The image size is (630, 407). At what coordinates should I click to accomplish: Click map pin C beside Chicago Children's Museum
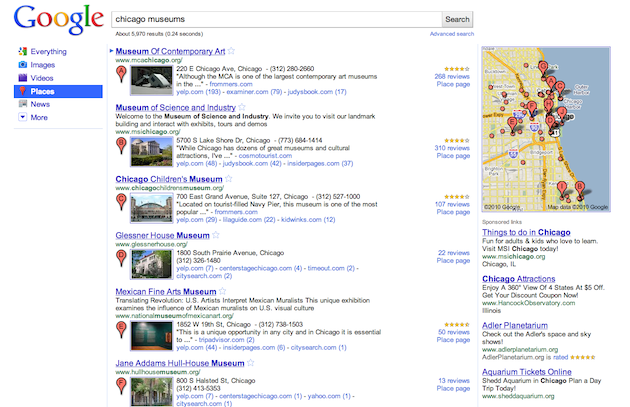click(x=121, y=202)
